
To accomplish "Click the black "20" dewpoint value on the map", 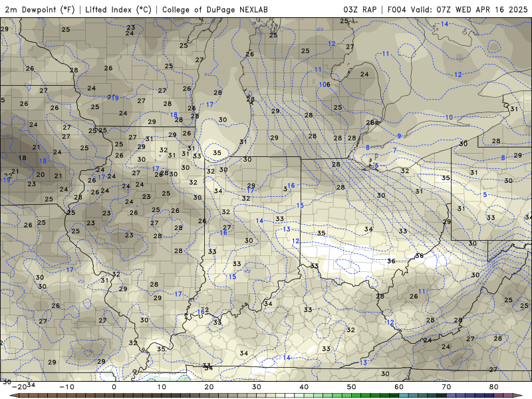I will click(41, 174).
